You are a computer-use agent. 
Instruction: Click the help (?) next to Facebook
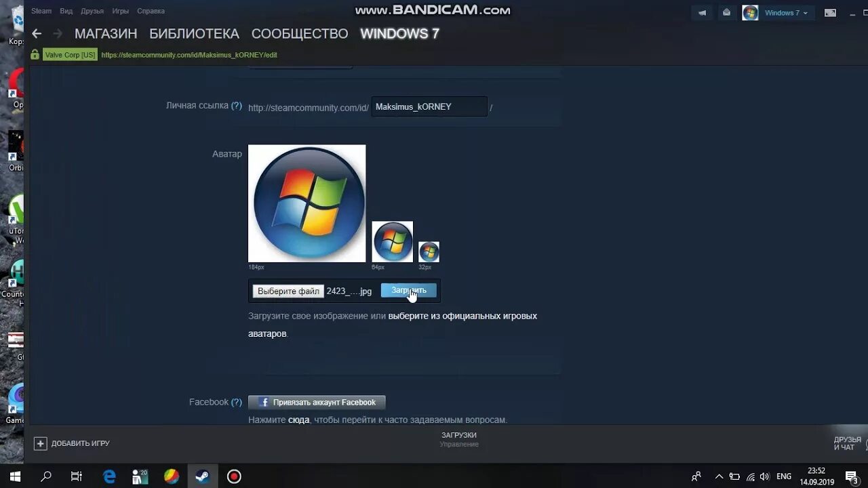pos(236,402)
